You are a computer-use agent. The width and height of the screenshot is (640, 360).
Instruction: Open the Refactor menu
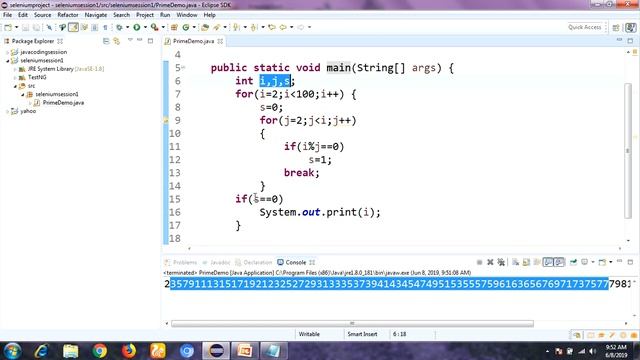(68, 15)
